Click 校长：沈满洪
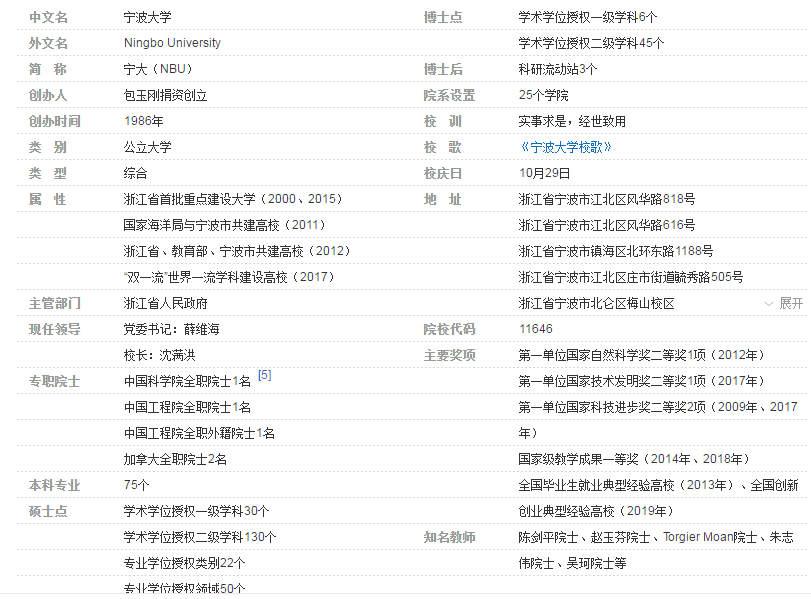 coord(159,355)
